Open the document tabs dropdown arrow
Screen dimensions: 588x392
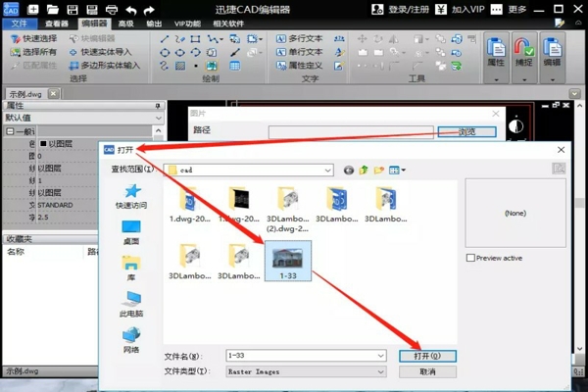coord(574,93)
